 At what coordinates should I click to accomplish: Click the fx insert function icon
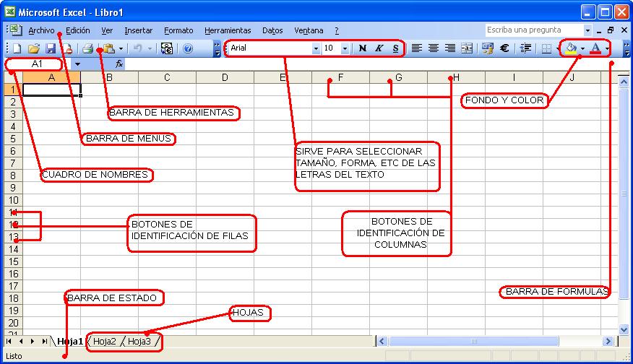[x=119, y=64]
